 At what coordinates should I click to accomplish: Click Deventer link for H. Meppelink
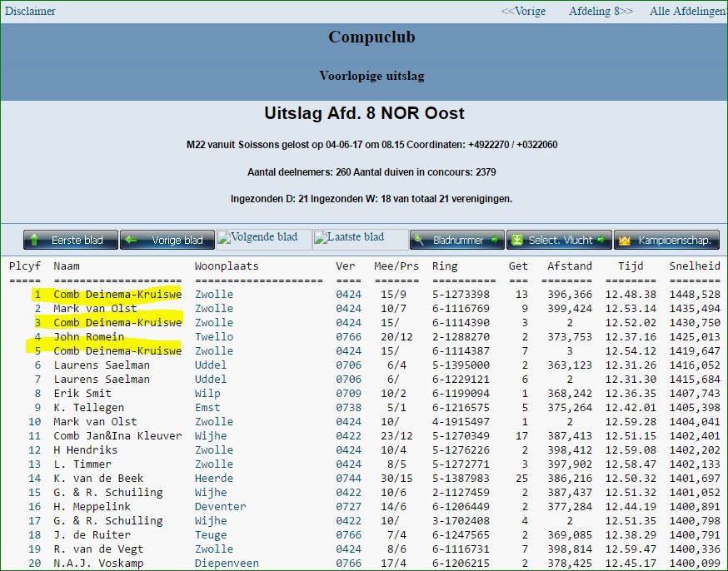tap(221, 507)
